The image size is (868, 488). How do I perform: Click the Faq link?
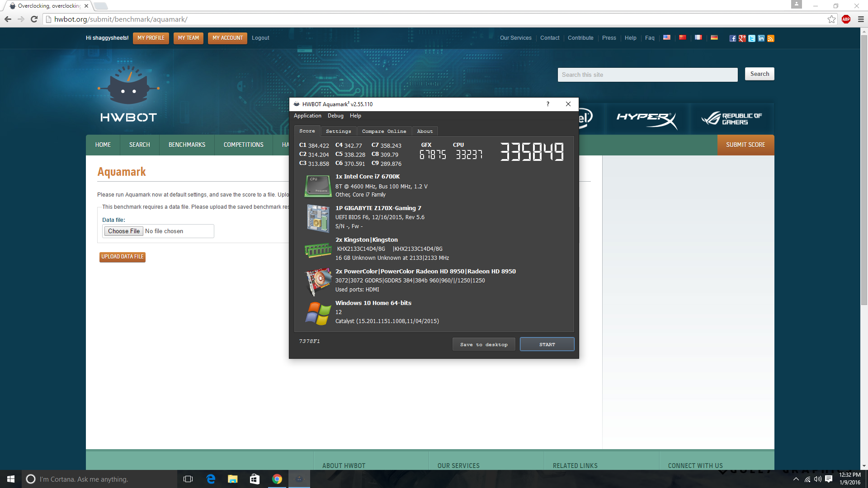(x=650, y=38)
